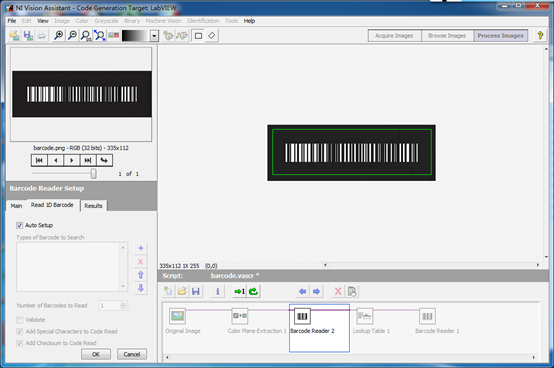Toggle the Validate checkbox
Image resolution: width=554 pixels, height=368 pixels.
(19, 320)
